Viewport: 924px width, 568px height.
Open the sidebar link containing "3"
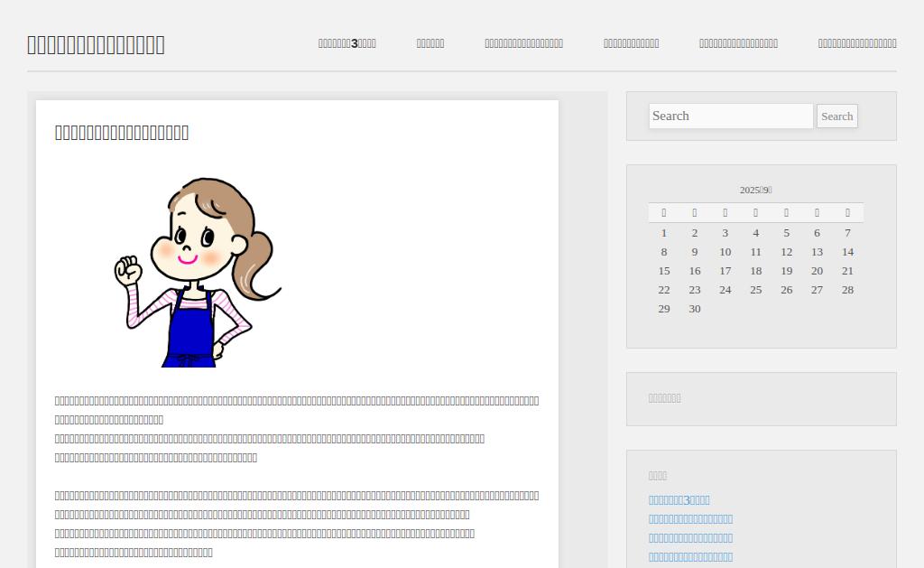[679, 500]
